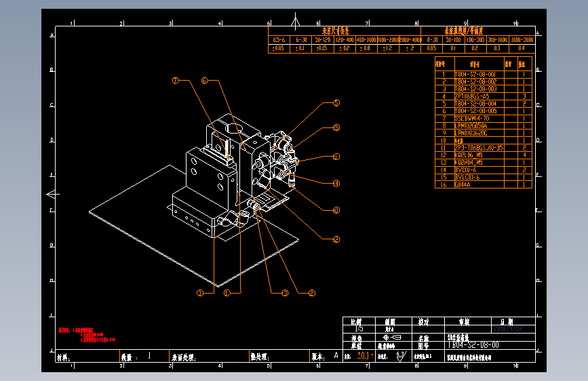Screen dimensions: 588x381
Task: Select the 120-400 dimension range cell
Action: click(x=345, y=40)
